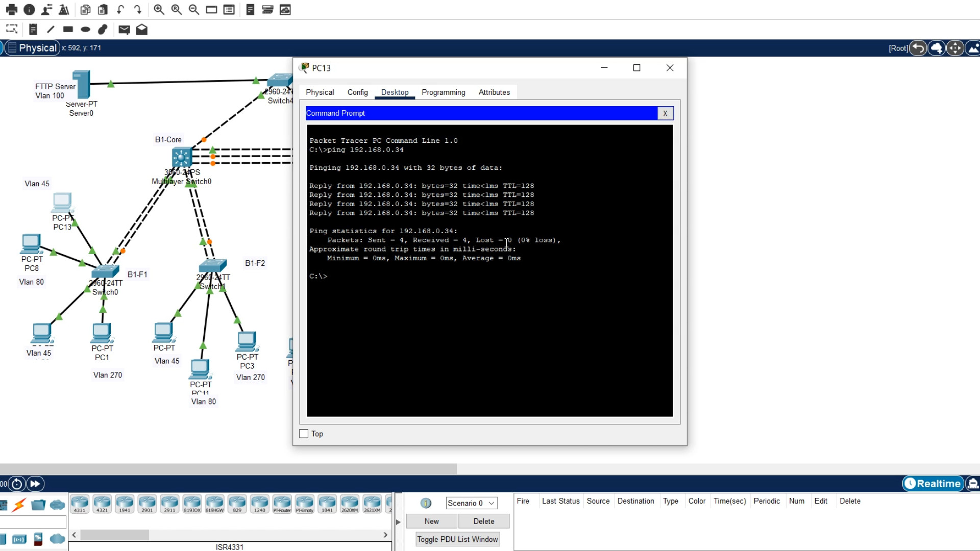Viewport: 980px width, 551px height.
Task: Click the Paste icon in the toolbar
Action: click(x=103, y=10)
